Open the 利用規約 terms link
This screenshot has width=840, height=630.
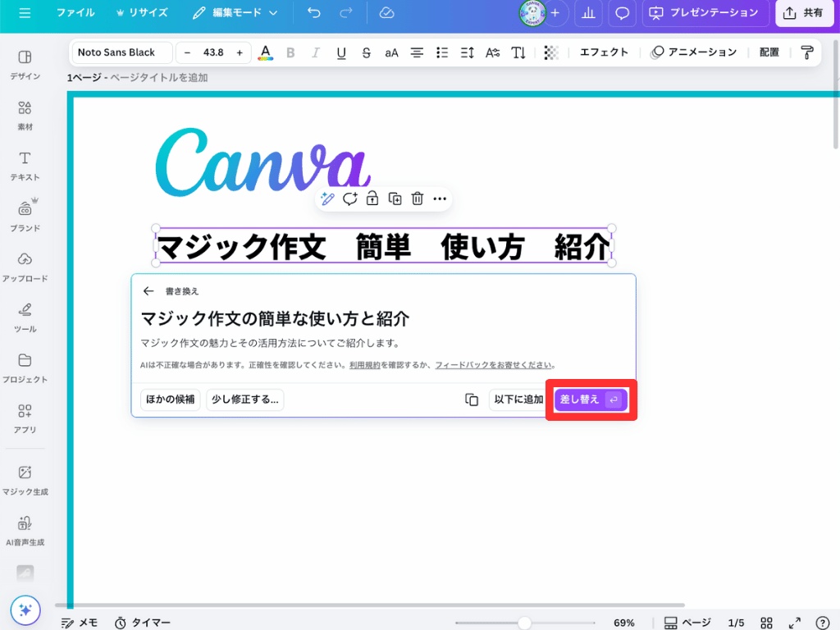click(365, 365)
